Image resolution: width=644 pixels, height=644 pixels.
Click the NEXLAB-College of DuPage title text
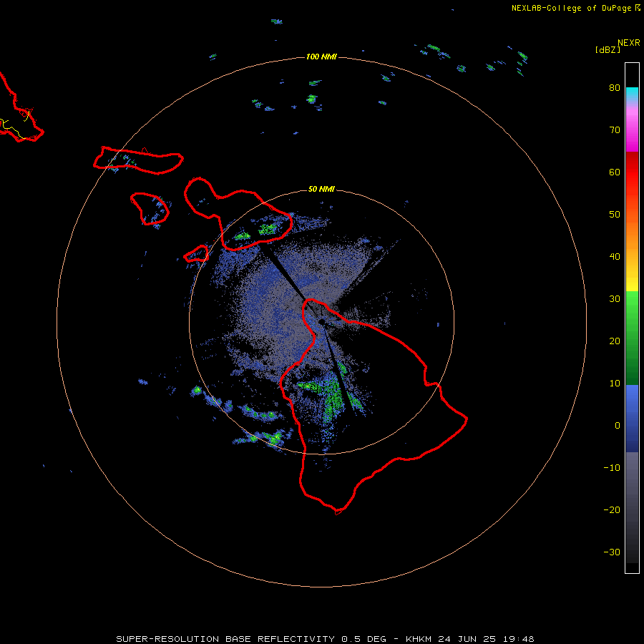coord(575,8)
